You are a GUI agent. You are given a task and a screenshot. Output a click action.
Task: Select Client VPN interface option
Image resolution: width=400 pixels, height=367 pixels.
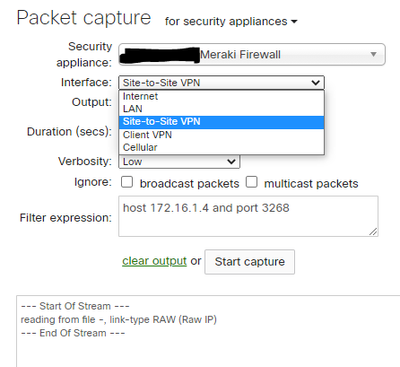[221, 135]
